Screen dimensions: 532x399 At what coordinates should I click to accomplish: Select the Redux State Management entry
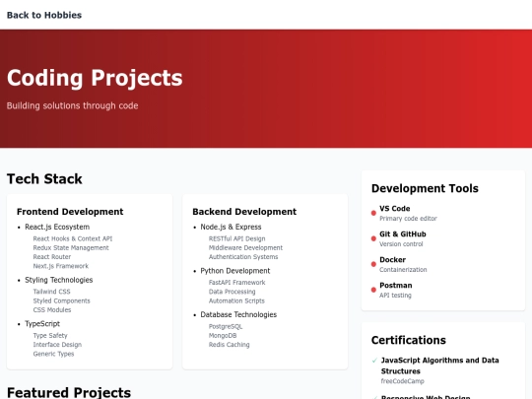click(71, 247)
